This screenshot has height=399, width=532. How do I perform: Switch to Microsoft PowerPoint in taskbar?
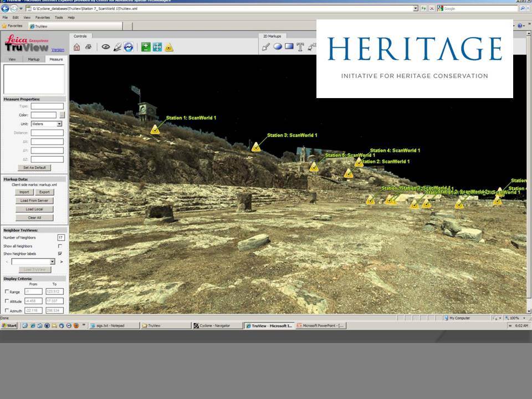pos(321,326)
